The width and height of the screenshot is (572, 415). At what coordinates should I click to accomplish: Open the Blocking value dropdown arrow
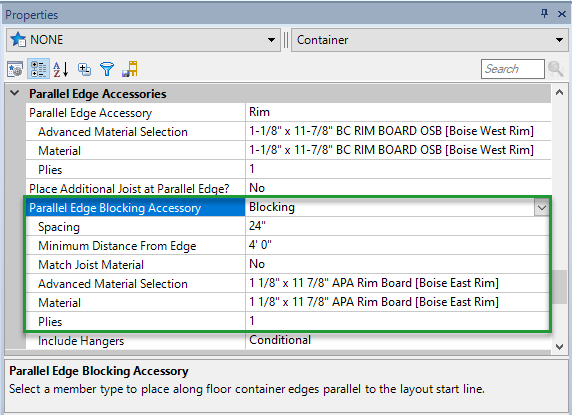coord(542,208)
